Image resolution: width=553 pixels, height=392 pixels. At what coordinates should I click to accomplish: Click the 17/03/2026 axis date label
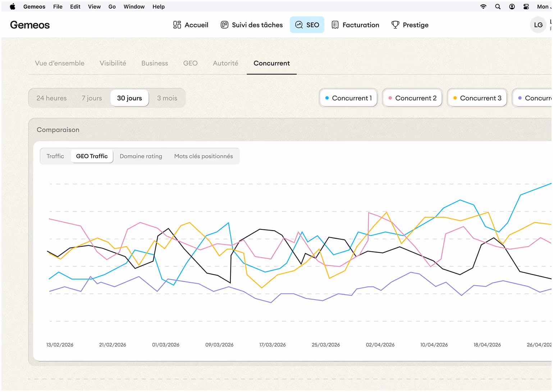(x=273, y=345)
